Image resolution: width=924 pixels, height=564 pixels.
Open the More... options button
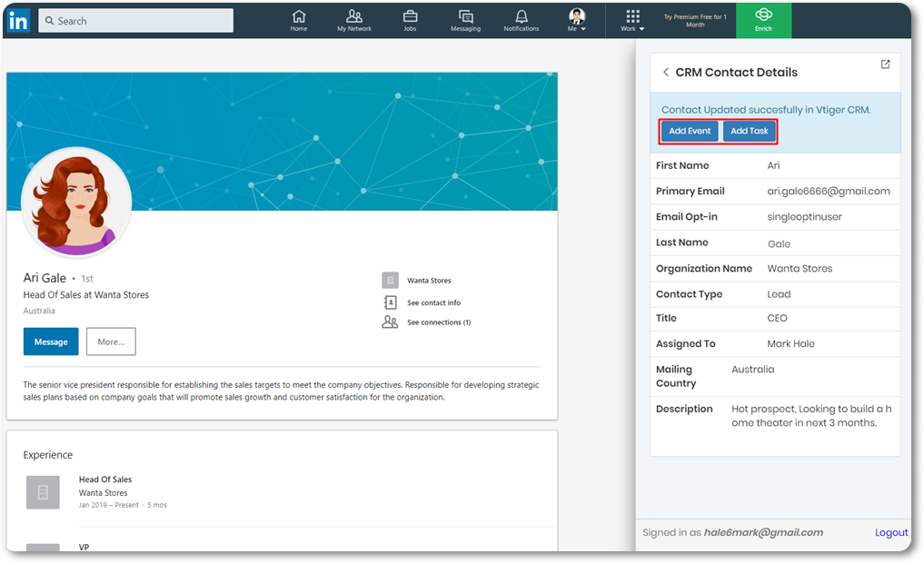111,341
